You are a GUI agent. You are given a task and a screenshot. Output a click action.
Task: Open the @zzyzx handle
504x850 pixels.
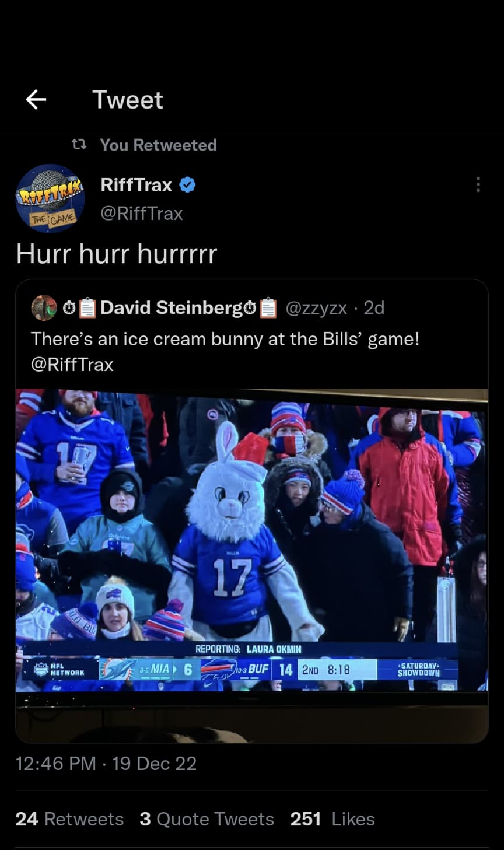click(x=316, y=307)
